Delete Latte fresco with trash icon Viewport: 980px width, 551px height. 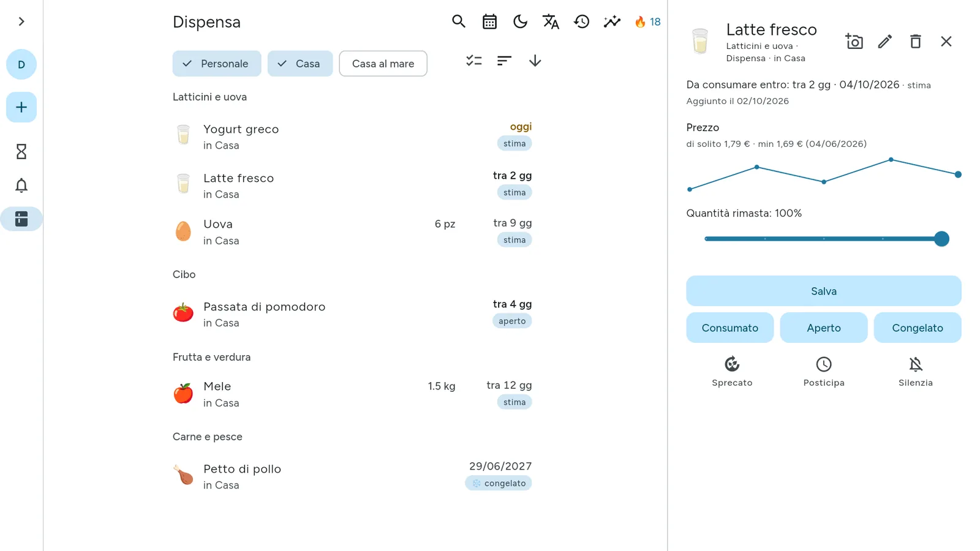[x=915, y=41]
